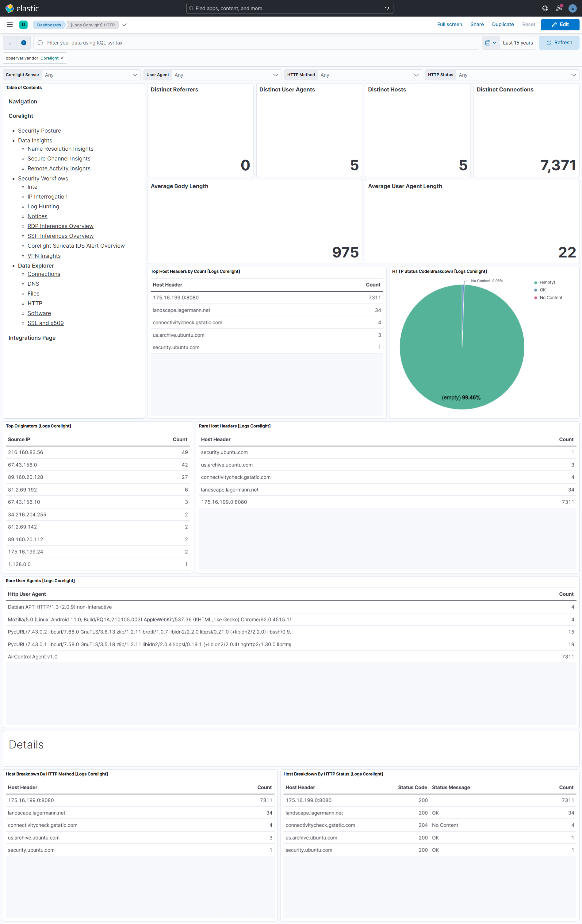Open the main navigation hamburger menu

click(10, 24)
